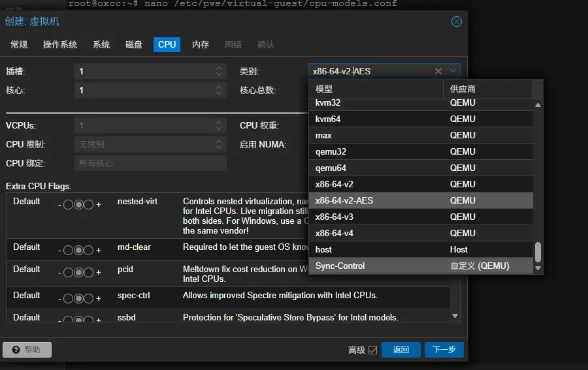Click the model list scroll up arrow

coord(538,105)
